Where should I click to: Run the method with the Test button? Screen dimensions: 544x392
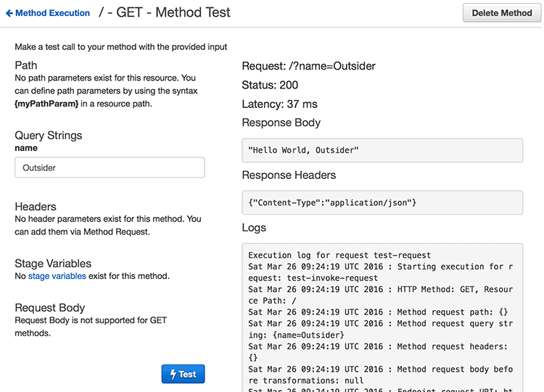coord(183,374)
